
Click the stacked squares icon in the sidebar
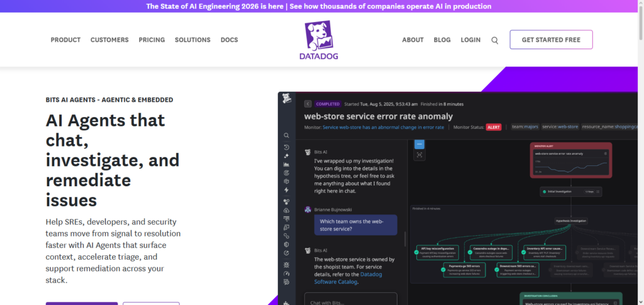click(x=287, y=228)
